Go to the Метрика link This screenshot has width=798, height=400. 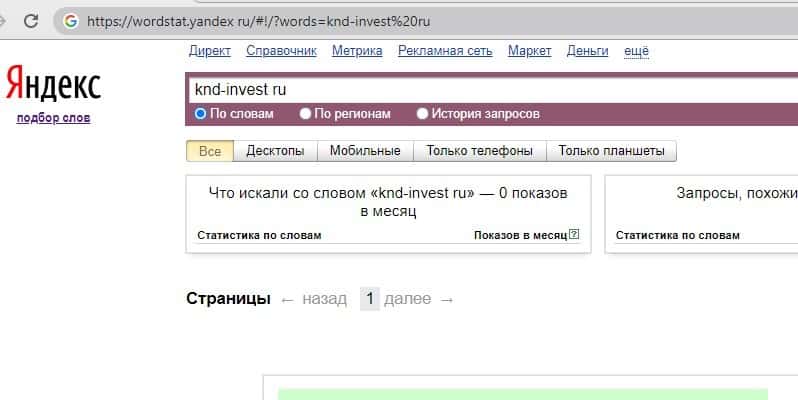tap(357, 51)
